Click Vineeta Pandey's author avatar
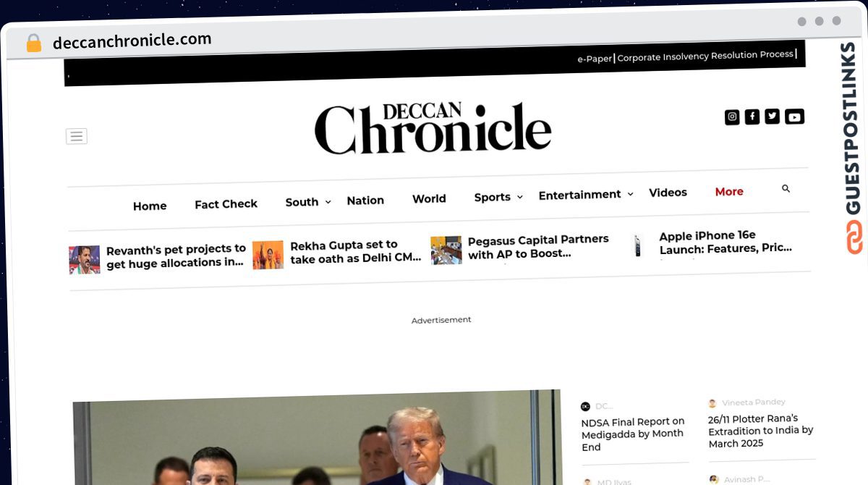This screenshot has height=485, width=868. click(x=712, y=403)
